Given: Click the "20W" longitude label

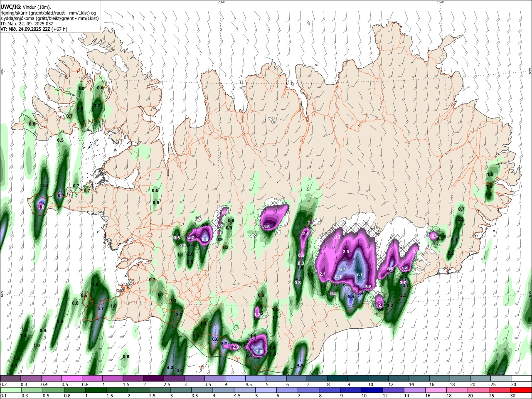Looking at the screenshot, I should pos(221,2).
